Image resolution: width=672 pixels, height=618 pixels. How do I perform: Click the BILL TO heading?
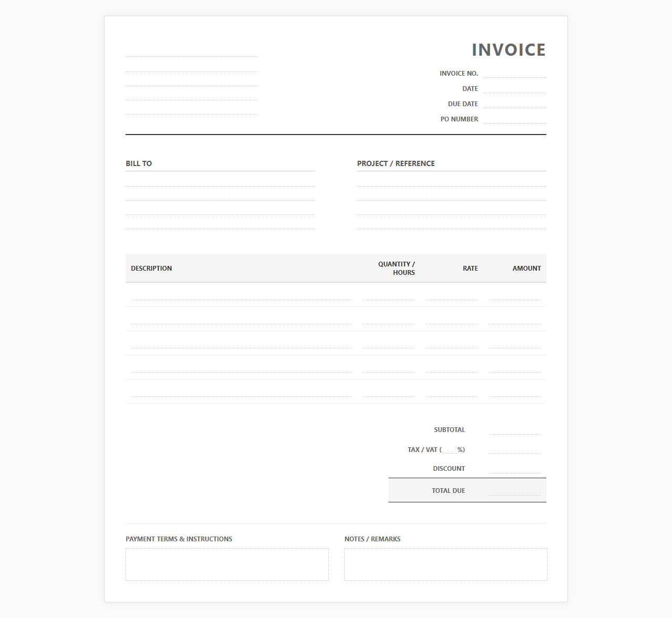click(139, 163)
